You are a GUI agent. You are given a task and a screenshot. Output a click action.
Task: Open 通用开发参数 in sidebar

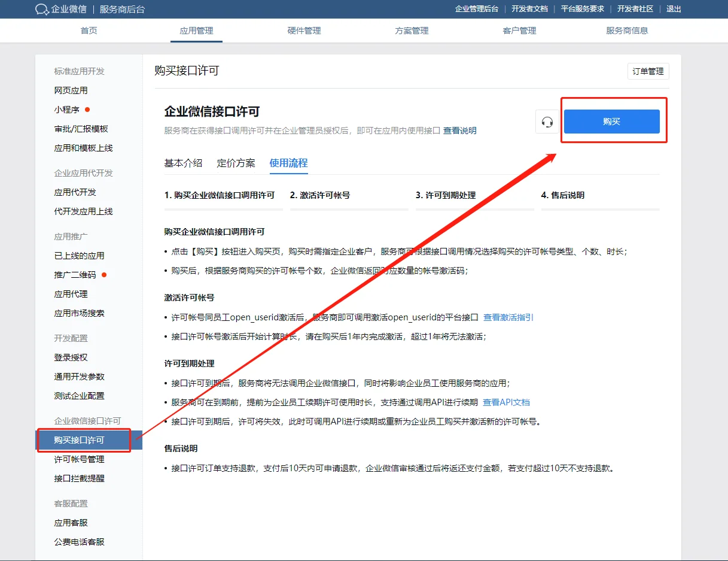(x=79, y=377)
